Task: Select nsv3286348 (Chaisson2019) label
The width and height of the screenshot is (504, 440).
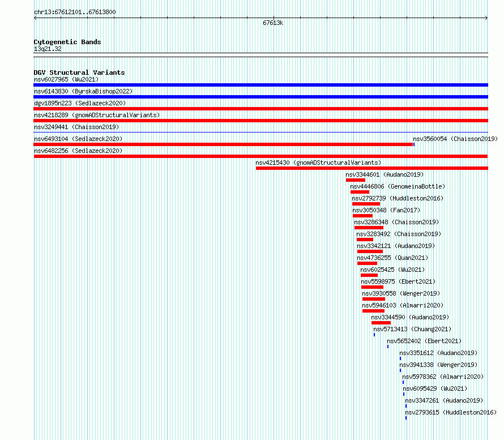Action: [x=396, y=222]
